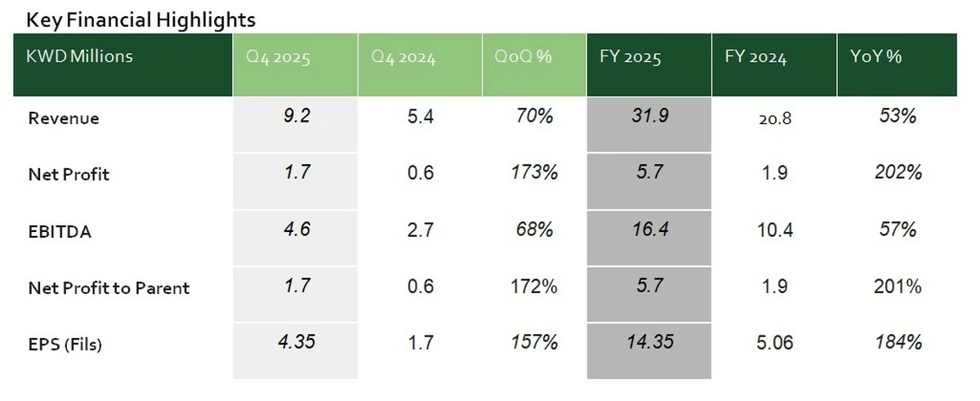Click the 173% Net Profit QoQ cell
This screenshot has height=401, width=980.
coord(535,173)
